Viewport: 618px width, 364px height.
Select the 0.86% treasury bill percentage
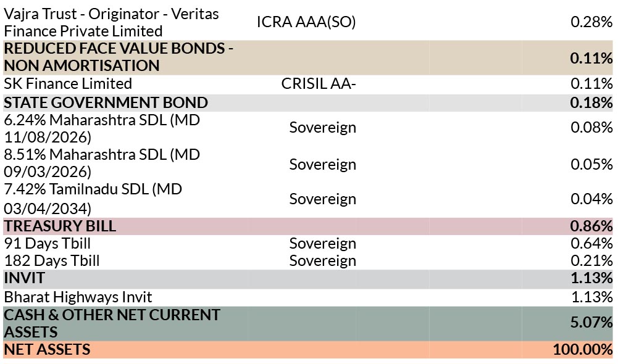[x=591, y=226]
